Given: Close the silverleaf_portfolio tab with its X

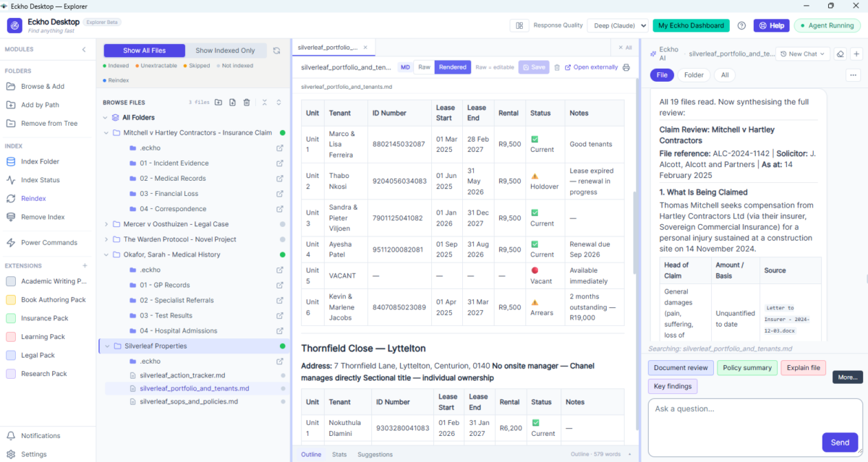Looking at the screenshot, I should tap(365, 47).
